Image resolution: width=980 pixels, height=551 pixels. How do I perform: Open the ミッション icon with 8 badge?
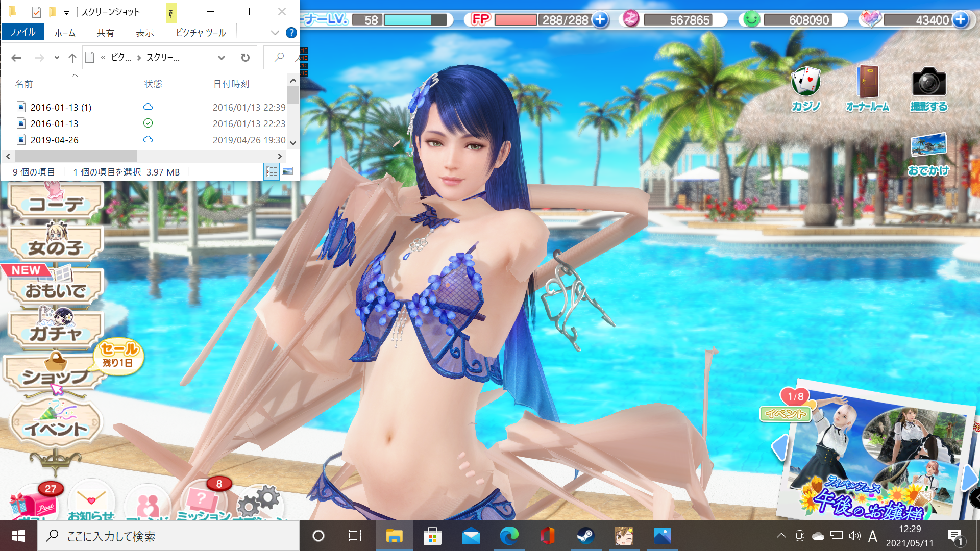point(203,503)
